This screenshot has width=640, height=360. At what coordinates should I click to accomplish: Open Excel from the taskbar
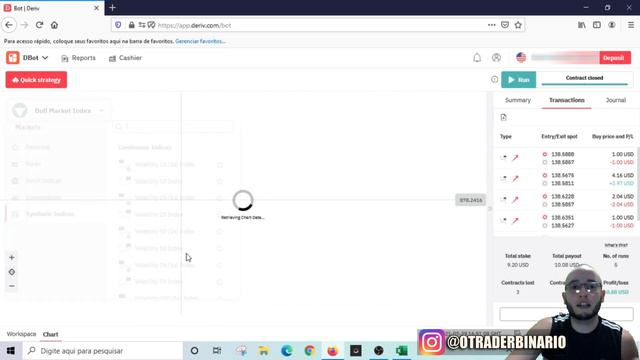[x=402, y=351]
